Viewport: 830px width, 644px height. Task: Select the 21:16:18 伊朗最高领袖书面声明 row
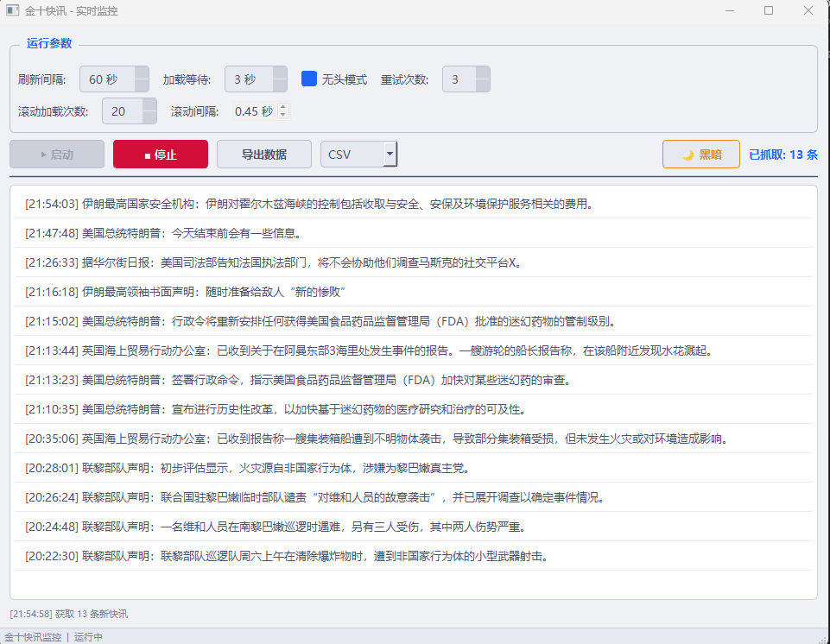pos(414,292)
